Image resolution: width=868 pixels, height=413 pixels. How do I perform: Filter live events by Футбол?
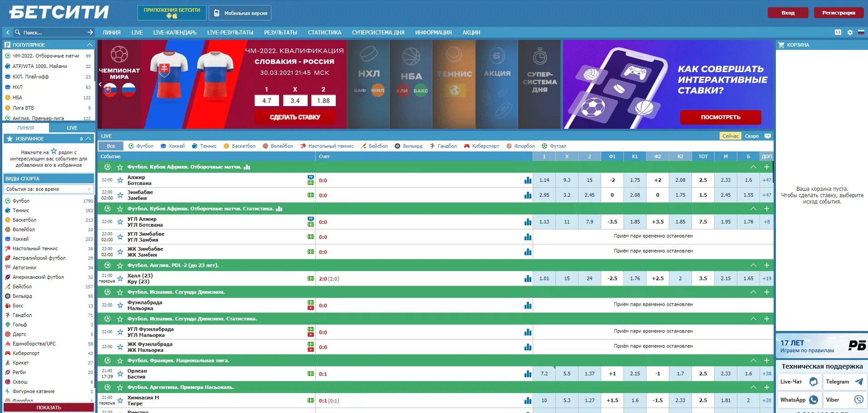click(x=141, y=146)
